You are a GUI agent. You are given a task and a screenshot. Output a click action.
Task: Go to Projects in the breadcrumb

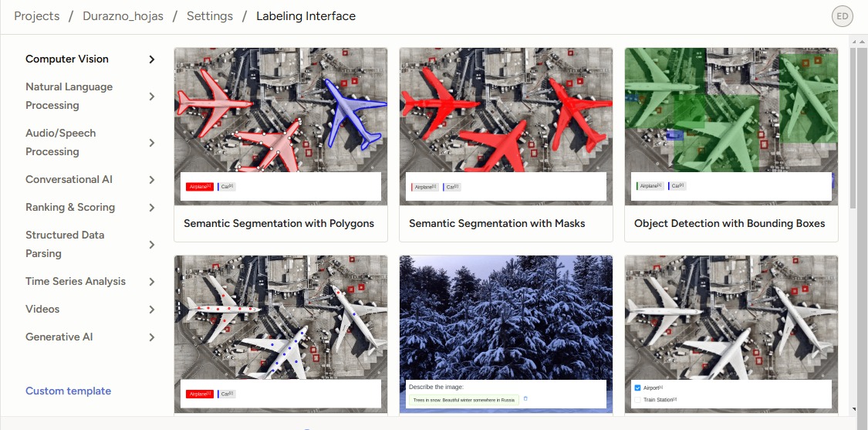[37, 16]
